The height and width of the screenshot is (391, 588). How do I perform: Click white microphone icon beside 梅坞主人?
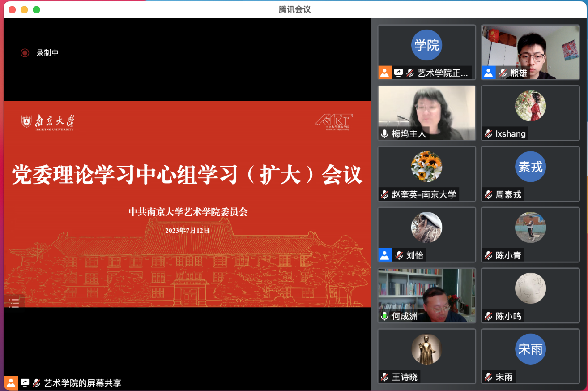[x=384, y=133]
